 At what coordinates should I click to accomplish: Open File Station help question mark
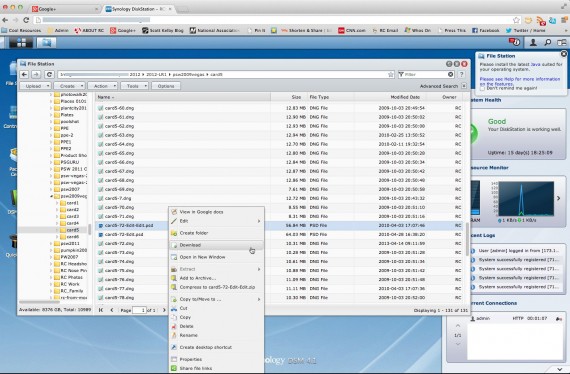coord(461,75)
